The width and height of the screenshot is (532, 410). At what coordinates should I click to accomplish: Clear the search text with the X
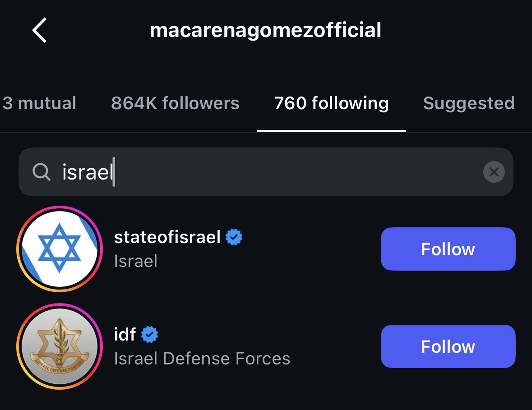(494, 172)
